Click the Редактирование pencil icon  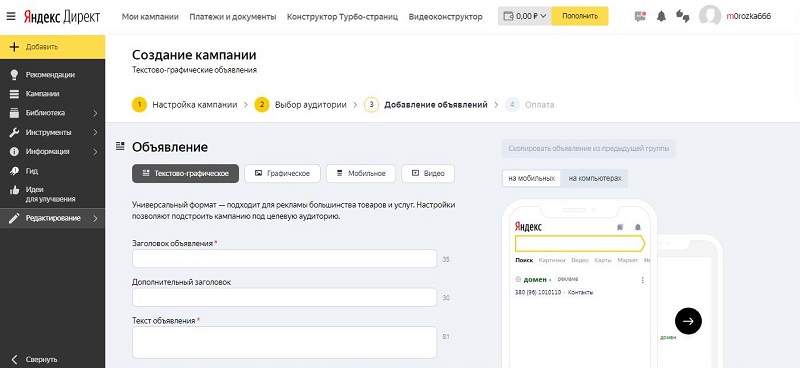pyautogui.click(x=14, y=218)
